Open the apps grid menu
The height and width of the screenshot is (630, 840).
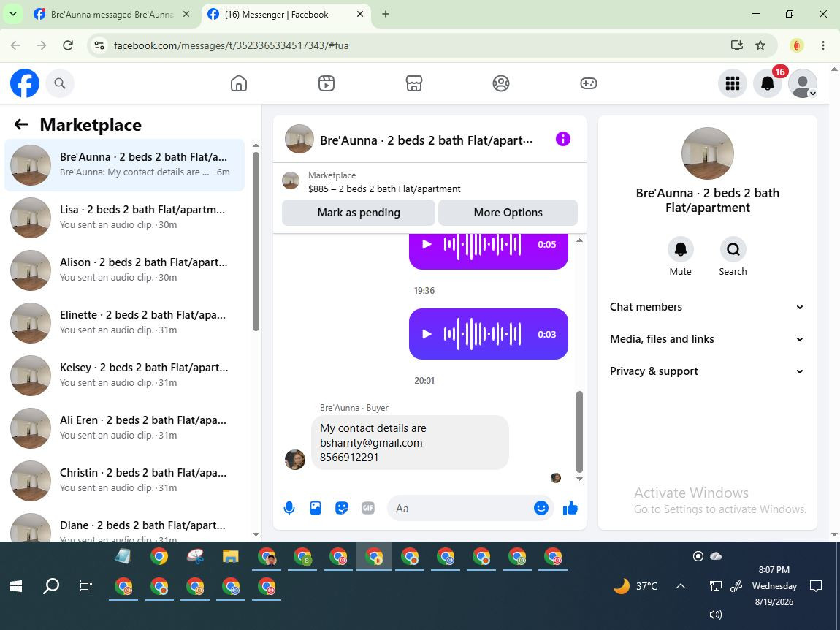733,83
